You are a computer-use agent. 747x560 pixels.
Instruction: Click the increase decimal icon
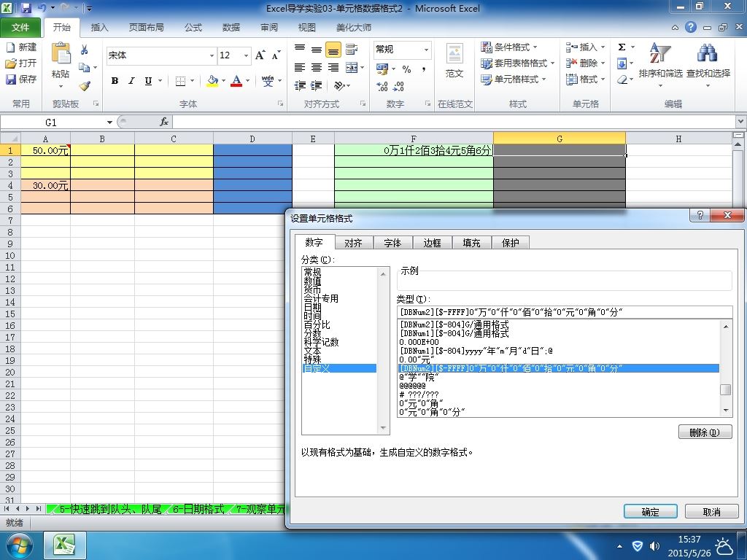point(382,86)
